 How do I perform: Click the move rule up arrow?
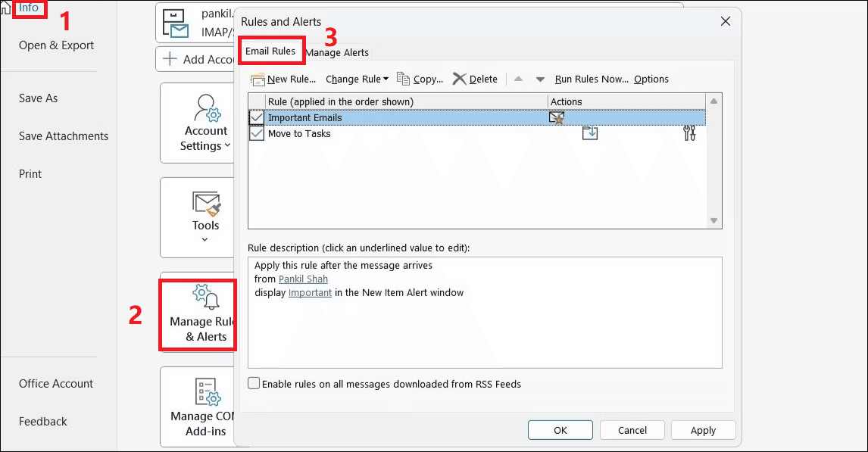point(518,79)
